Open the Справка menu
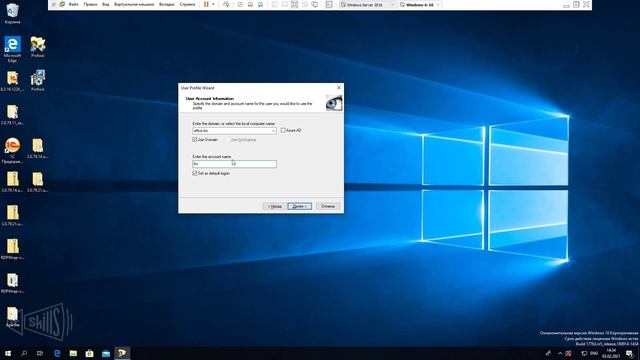Screen dimensions: 640x360 click(187, 4)
